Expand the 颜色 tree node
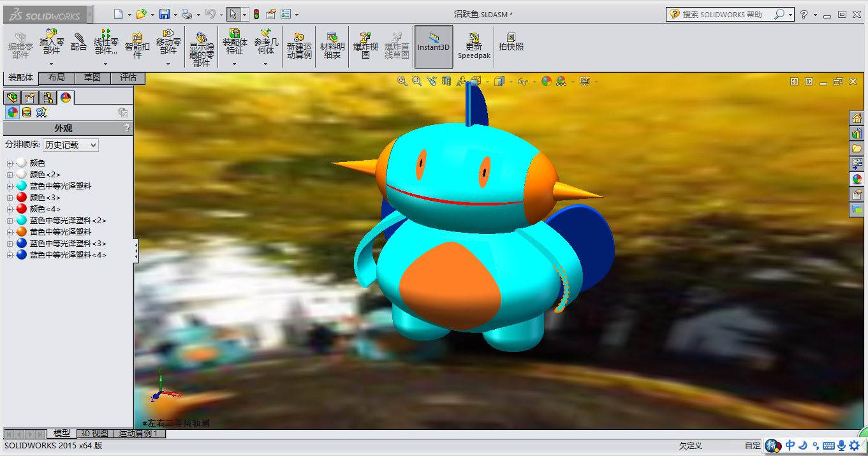The width and height of the screenshot is (868, 456). pos(10,163)
